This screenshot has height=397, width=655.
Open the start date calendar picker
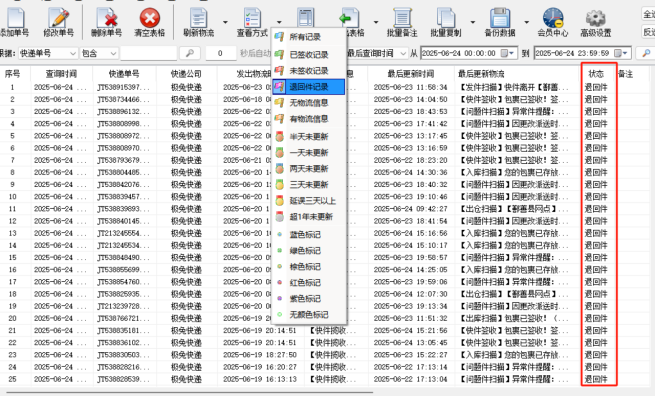tap(508, 53)
